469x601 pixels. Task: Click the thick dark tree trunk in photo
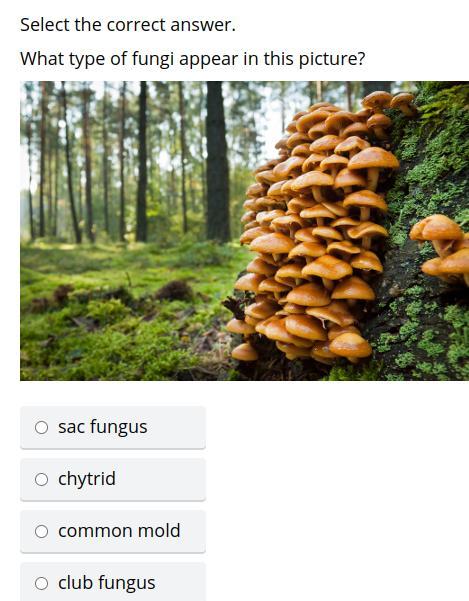point(218,162)
